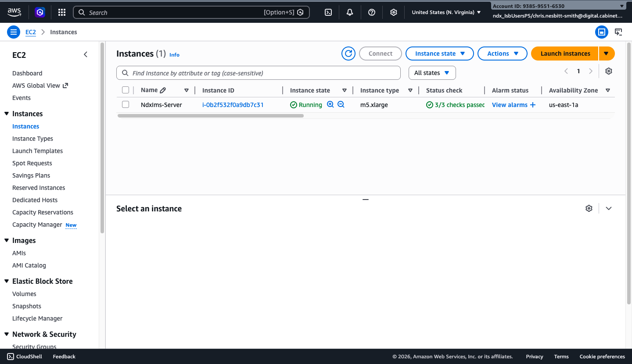
Task: Click the zoom-in magnifier beside Running state
Action: (x=330, y=104)
